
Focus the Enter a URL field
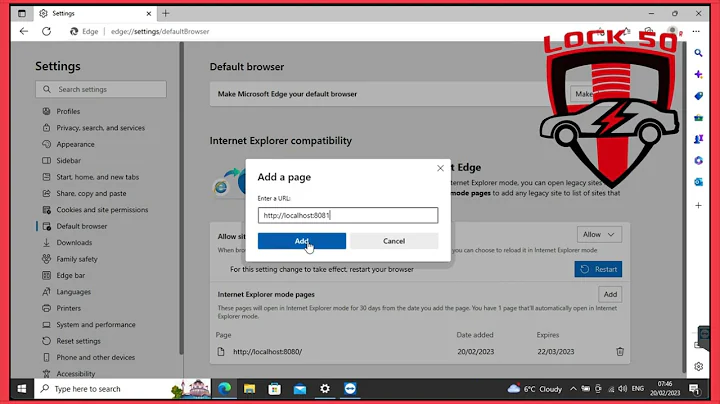click(x=348, y=215)
